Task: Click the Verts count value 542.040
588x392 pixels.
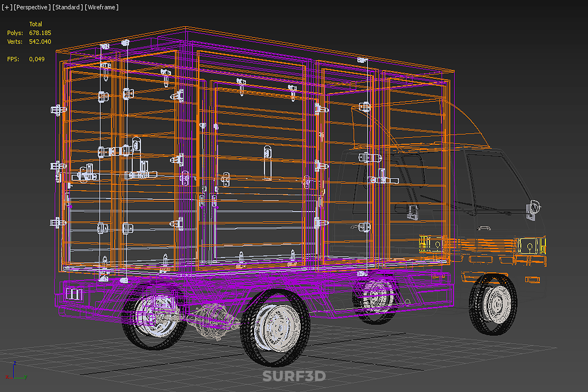Action: tap(40, 42)
